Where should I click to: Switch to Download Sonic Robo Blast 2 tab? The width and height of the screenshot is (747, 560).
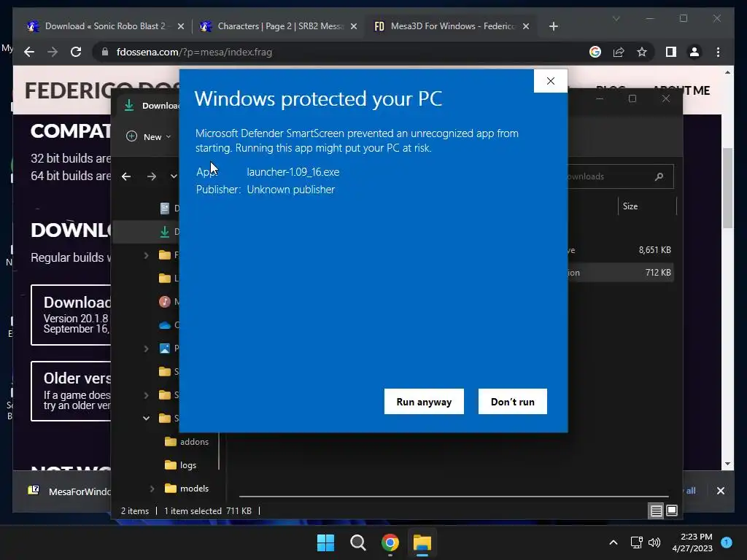105,26
